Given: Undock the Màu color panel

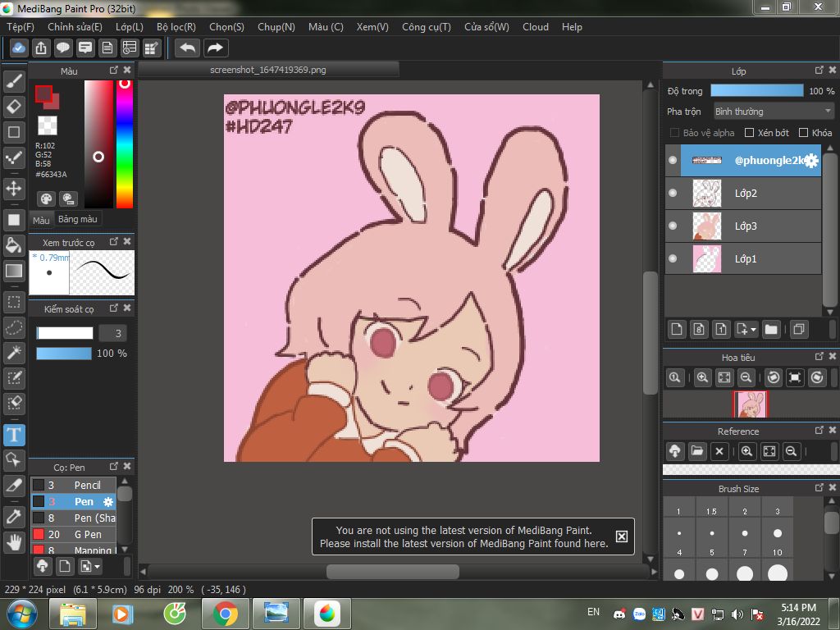Looking at the screenshot, I should (113, 71).
